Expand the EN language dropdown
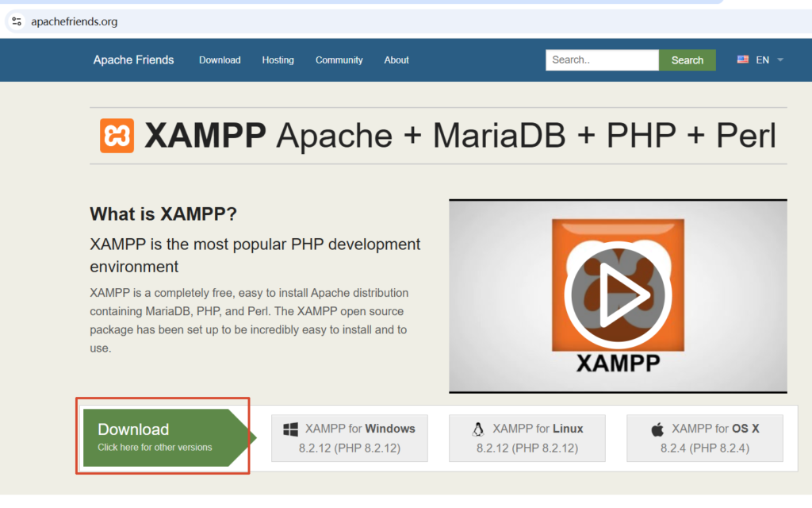Viewport: 812px width, 508px height. click(x=780, y=60)
